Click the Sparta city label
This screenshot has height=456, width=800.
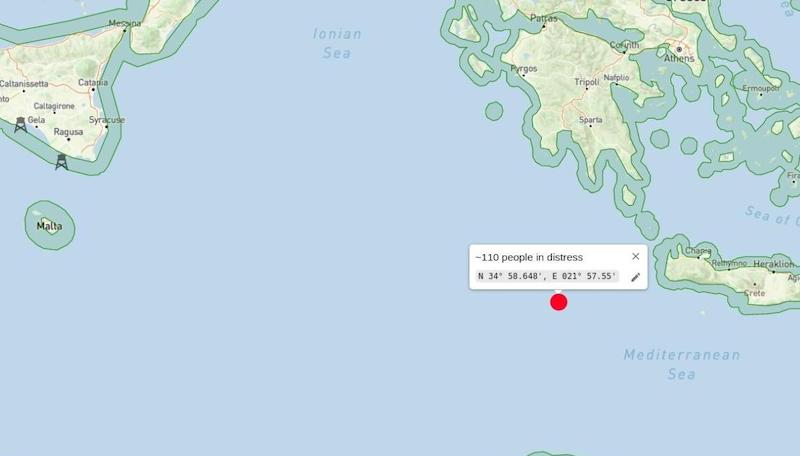click(591, 120)
